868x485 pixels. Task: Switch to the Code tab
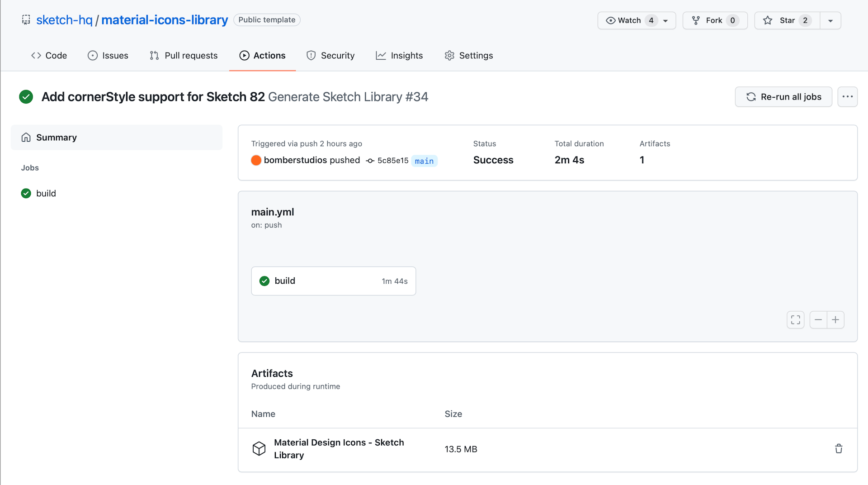(x=49, y=55)
